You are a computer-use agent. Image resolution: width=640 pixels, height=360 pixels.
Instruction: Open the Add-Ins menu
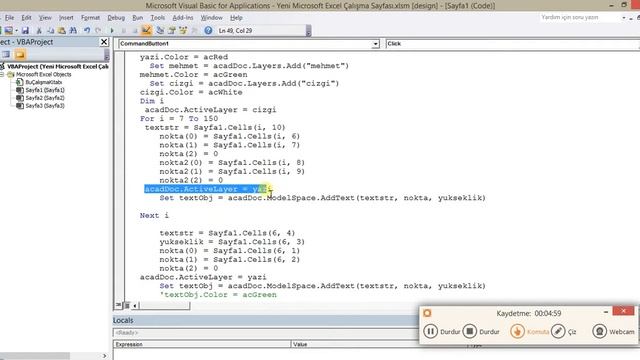(x=182, y=18)
